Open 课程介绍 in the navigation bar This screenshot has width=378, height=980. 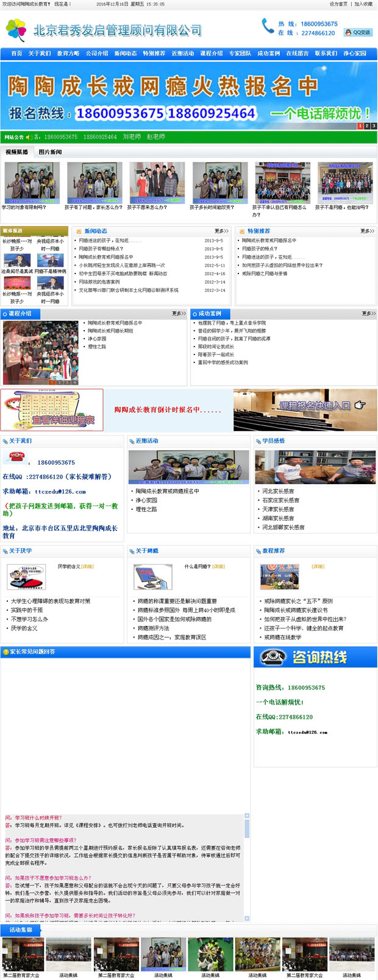click(212, 54)
